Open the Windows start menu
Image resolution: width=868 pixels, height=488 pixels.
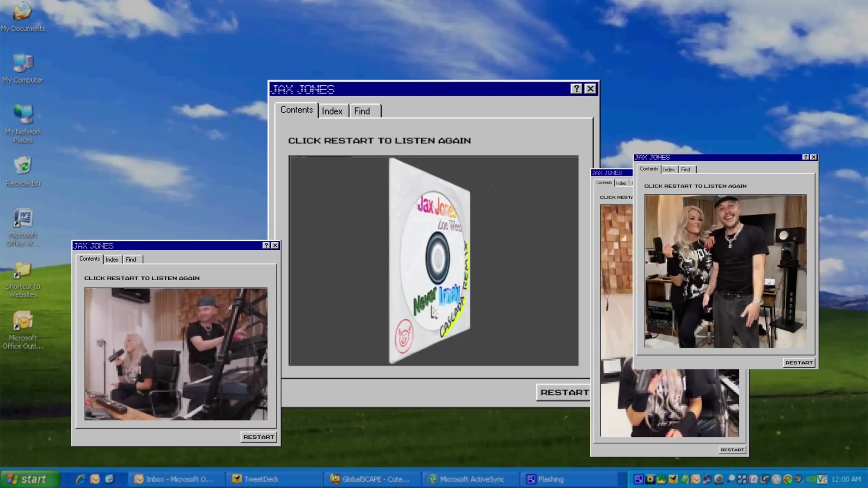point(30,479)
